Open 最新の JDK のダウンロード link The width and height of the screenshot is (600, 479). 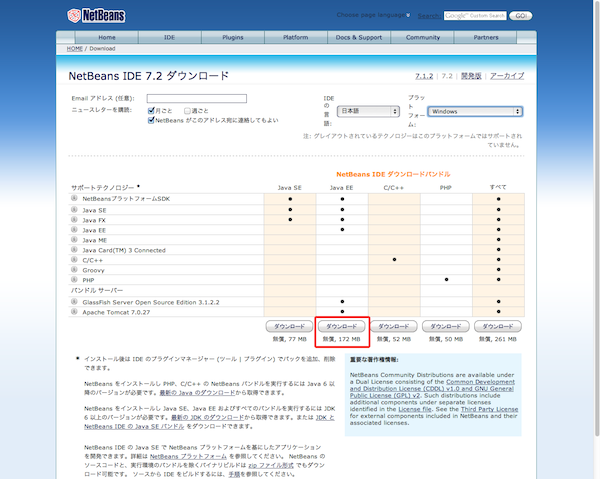coord(207,417)
